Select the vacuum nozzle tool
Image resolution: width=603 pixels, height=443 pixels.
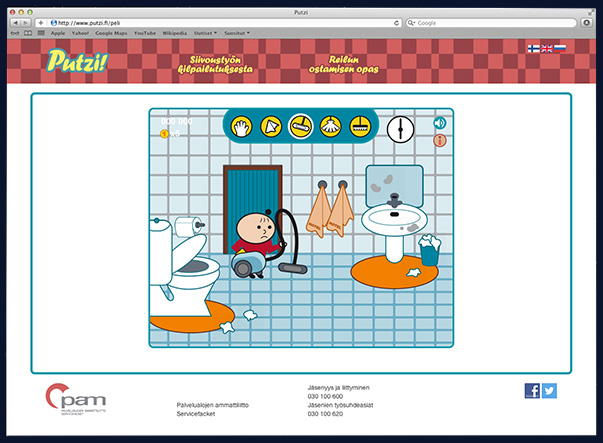click(x=299, y=126)
